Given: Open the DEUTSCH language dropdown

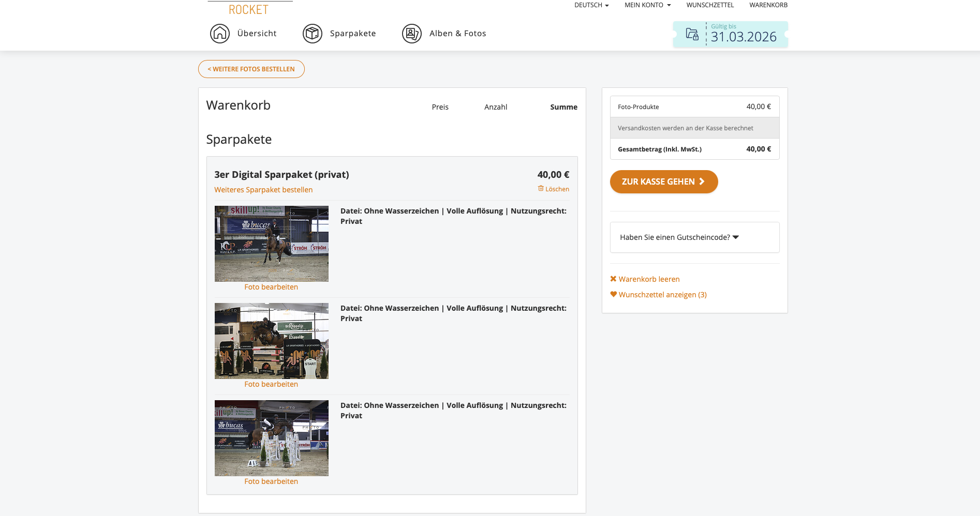Looking at the screenshot, I should tap(591, 5).
